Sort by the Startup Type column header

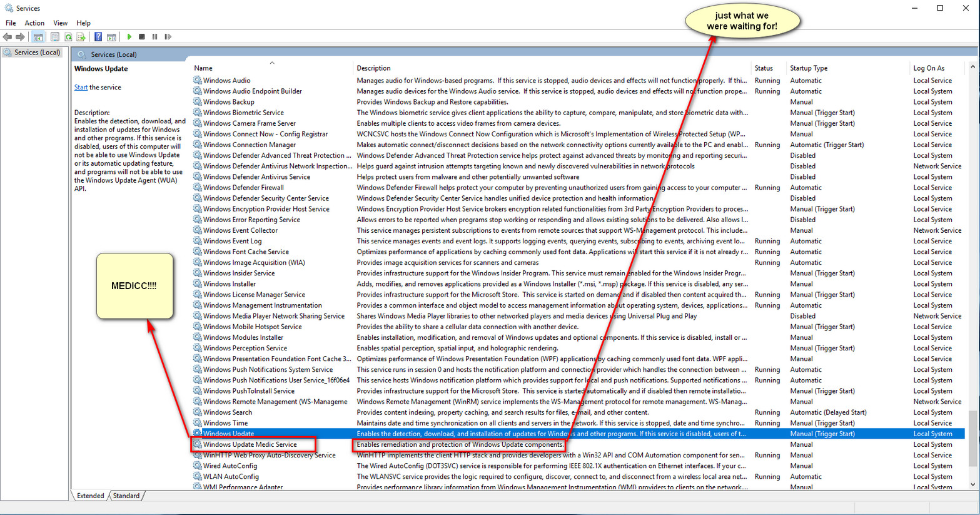click(847, 68)
